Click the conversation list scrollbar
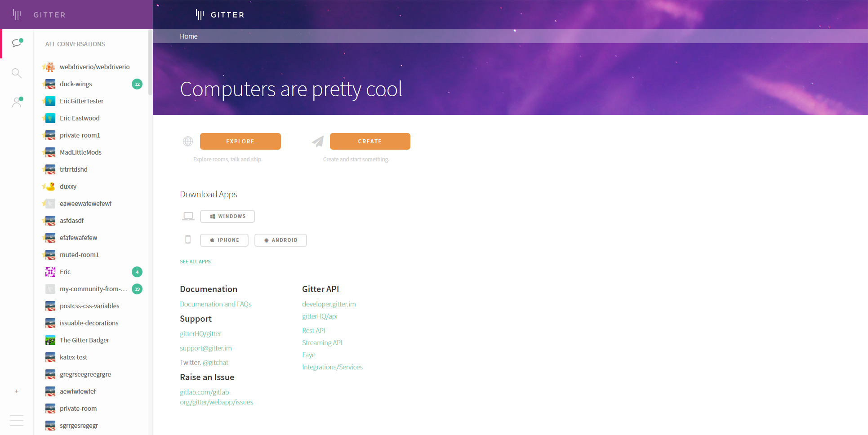 click(150, 63)
